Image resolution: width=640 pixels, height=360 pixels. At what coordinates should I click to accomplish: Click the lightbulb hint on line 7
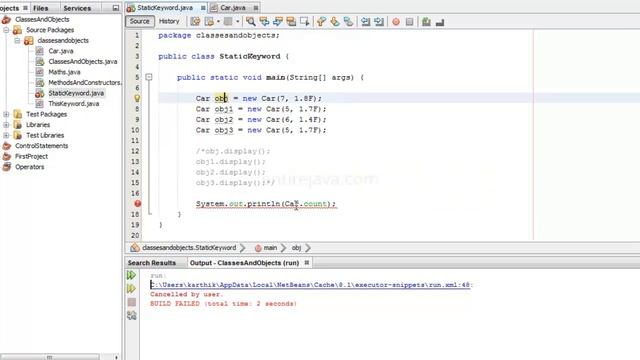coord(137,98)
